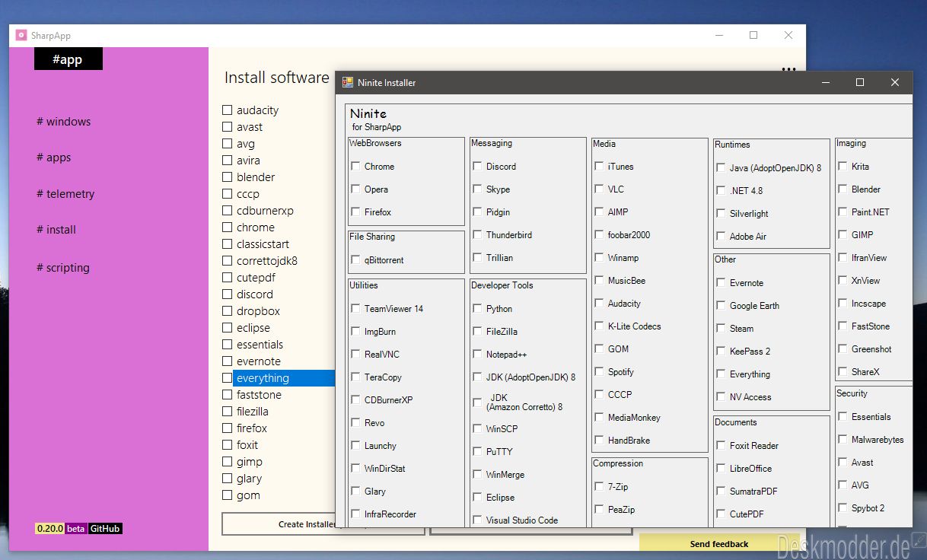
Task: Click the #app logo in SharpApp
Action: coord(68,59)
